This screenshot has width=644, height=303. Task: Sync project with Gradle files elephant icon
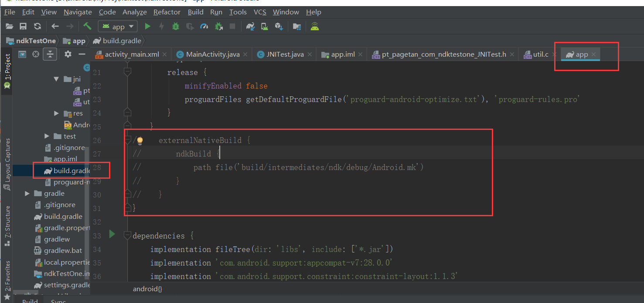[x=250, y=27]
